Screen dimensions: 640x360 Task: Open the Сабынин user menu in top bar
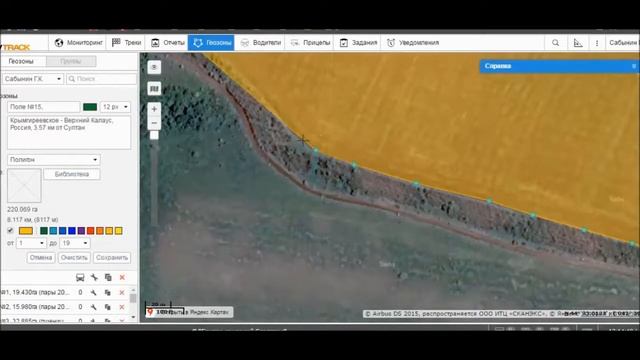tap(623, 42)
